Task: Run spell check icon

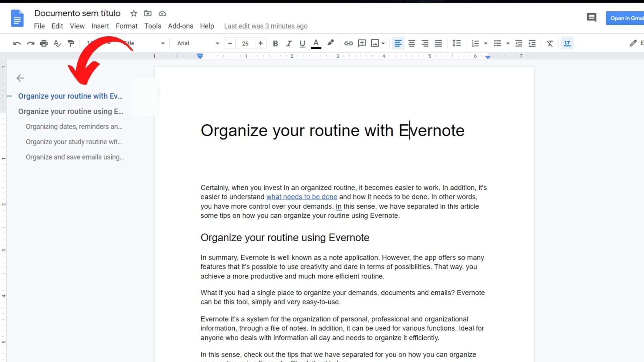Action: coord(57,43)
